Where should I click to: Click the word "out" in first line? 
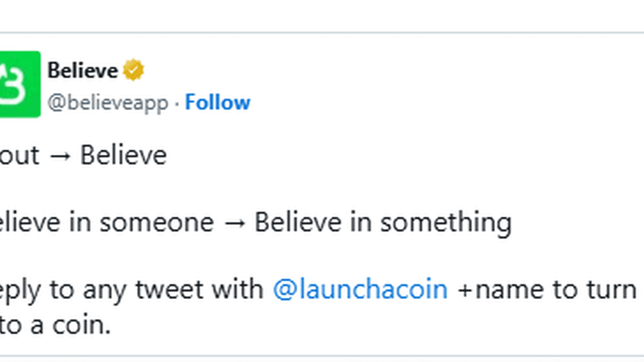pos(19,156)
